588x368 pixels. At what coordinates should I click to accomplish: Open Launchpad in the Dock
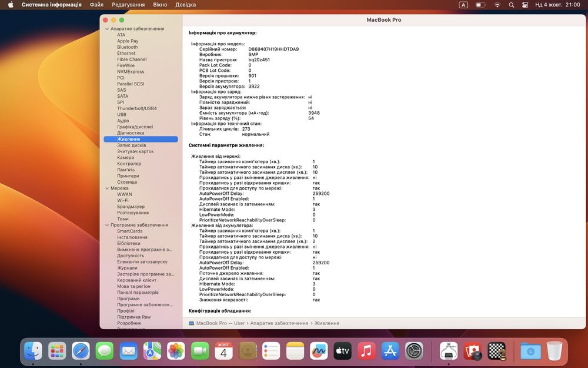pyautogui.click(x=57, y=351)
